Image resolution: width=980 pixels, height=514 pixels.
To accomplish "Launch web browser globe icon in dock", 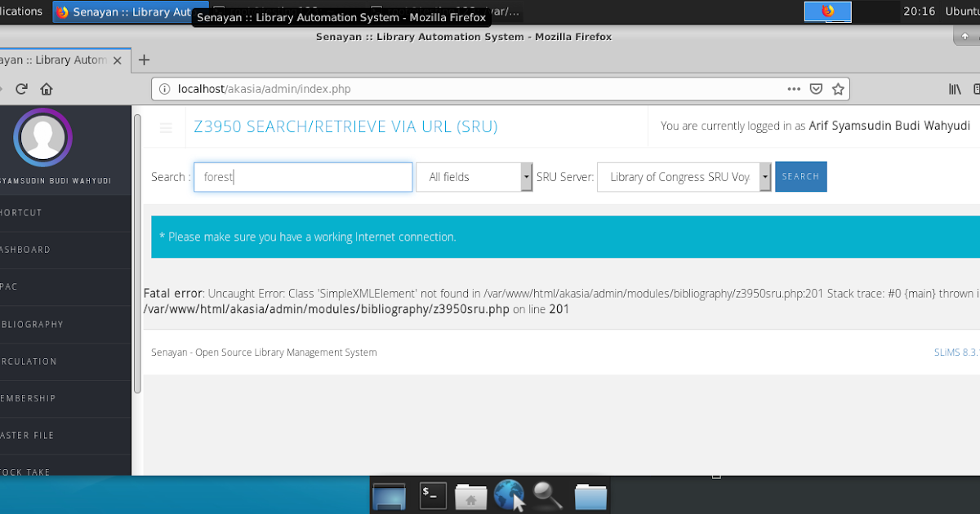I will click(x=510, y=495).
